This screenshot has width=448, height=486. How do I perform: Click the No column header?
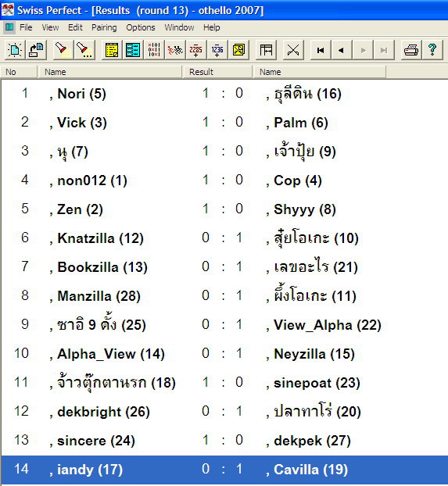click(x=19, y=72)
